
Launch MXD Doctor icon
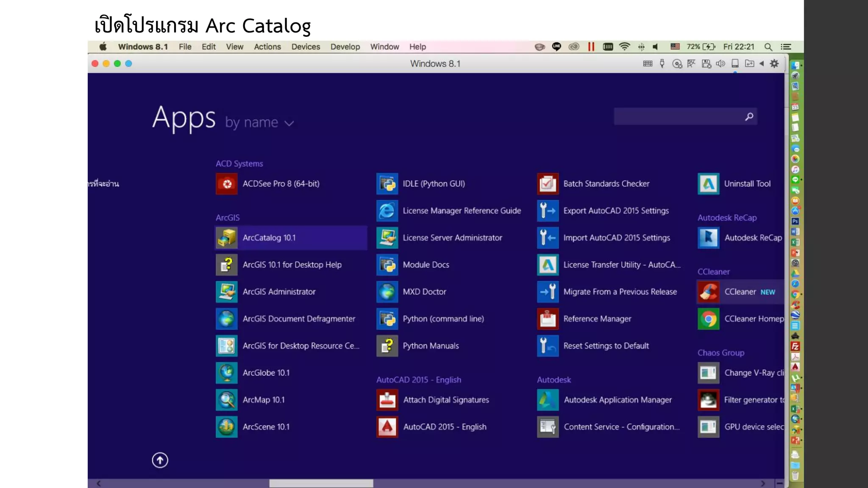tap(387, 292)
